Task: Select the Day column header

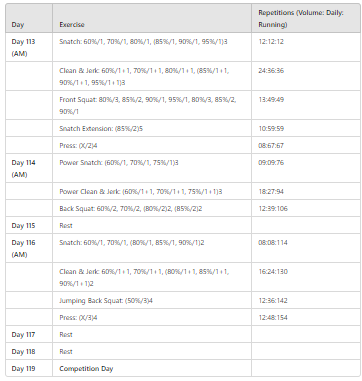Action: click(29, 18)
